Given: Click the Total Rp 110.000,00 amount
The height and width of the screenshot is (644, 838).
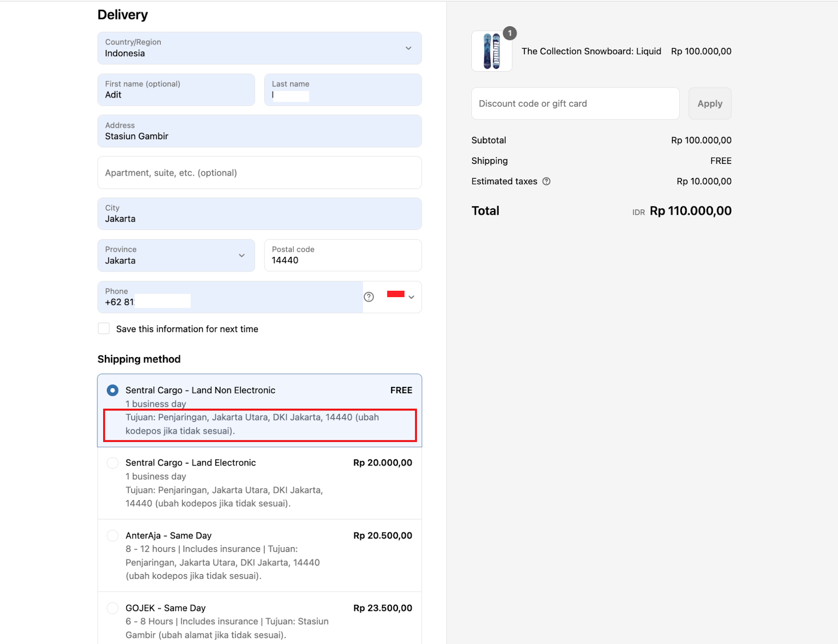Looking at the screenshot, I should 690,211.
